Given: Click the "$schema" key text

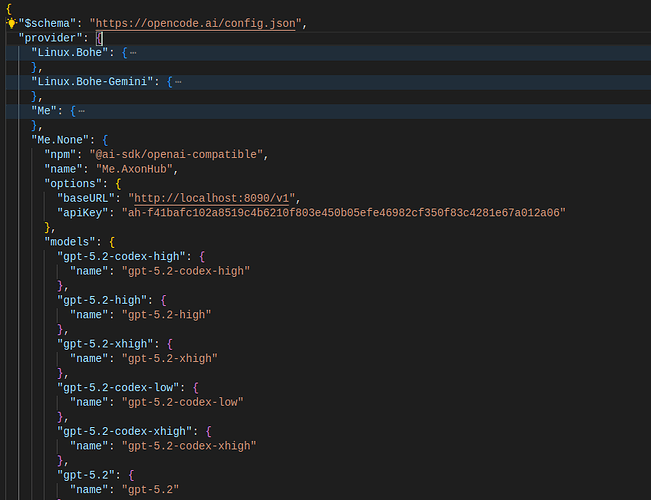Looking at the screenshot, I should point(47,23).
